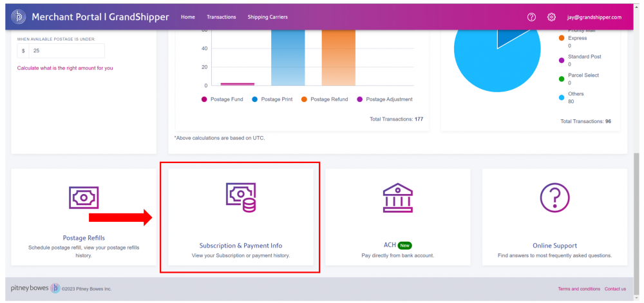Viewport: 644px width, 303px height.
Task: Toggle the Standard Post legend dot
Action: 562,61
